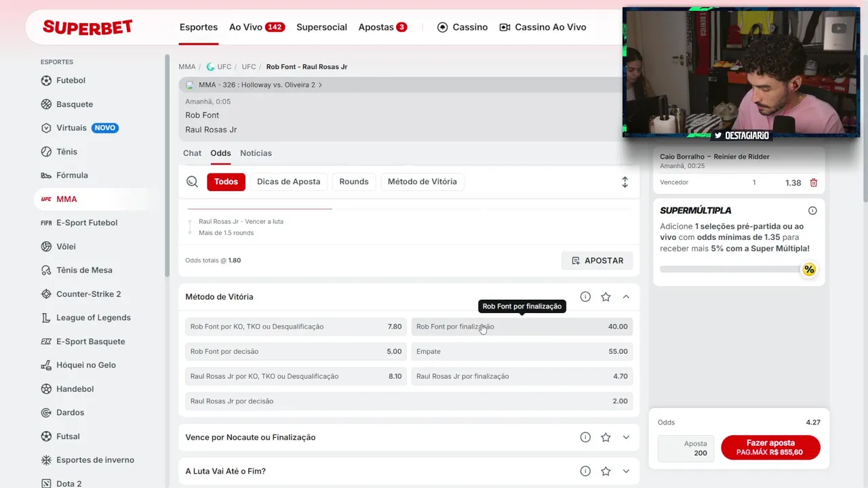868x488 pixels.
Task: Select Futsal in the sidebar
Action: coord(68,436)
